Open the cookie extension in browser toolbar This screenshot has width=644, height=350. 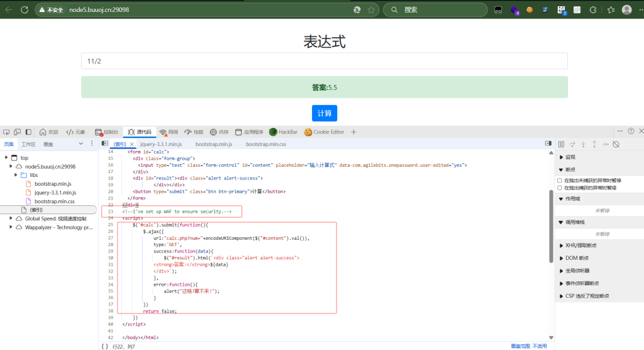(x=530, y=10)
